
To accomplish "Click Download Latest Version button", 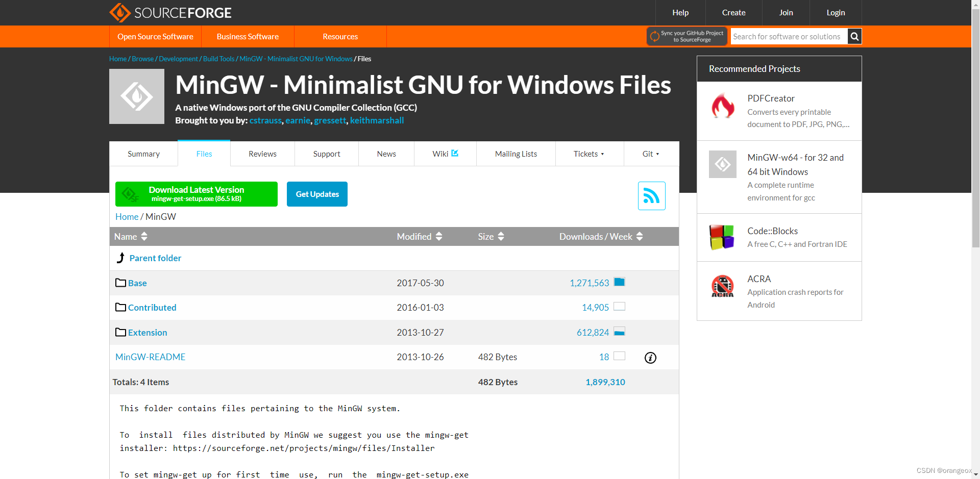I will pyautogui.click(x=197, y=194).
